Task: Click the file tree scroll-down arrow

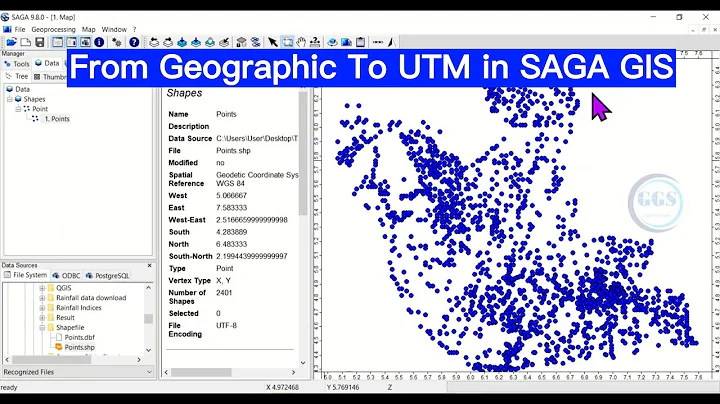Action: click(148, 350)
